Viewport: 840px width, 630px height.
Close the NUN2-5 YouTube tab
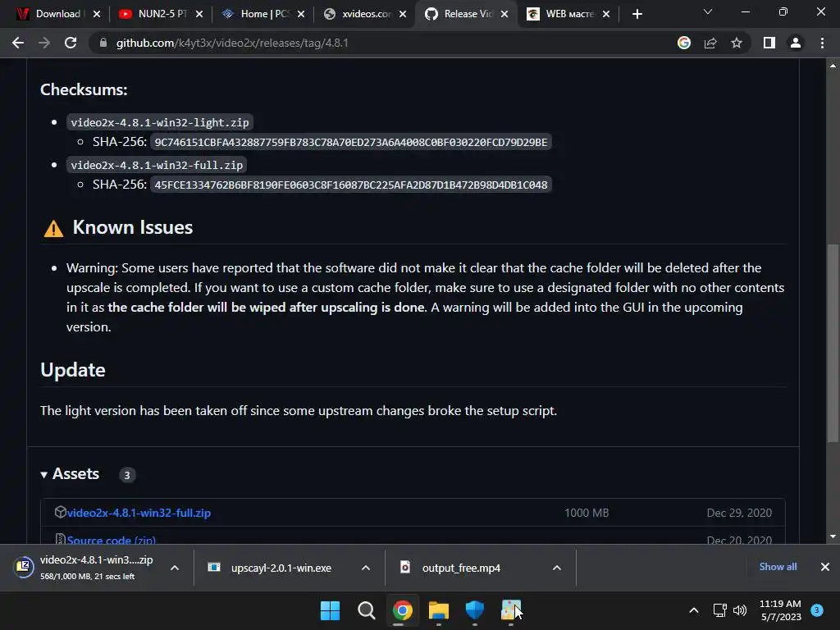pyautogui.click(x=199, y=14)
